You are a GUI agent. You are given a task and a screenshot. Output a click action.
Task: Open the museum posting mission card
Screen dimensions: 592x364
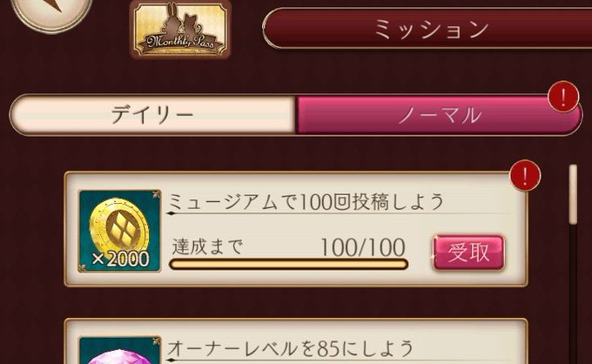(x=296, y=229)
